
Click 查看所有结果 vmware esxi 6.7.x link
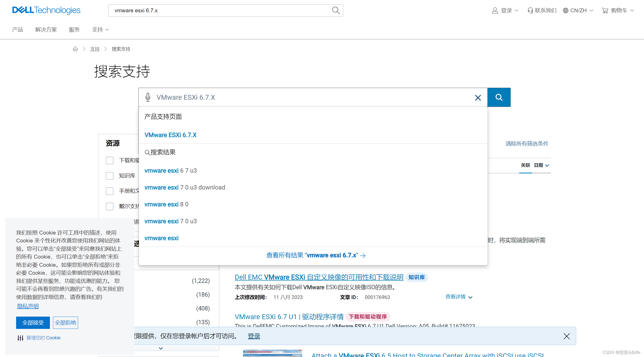tap(316, 255)
